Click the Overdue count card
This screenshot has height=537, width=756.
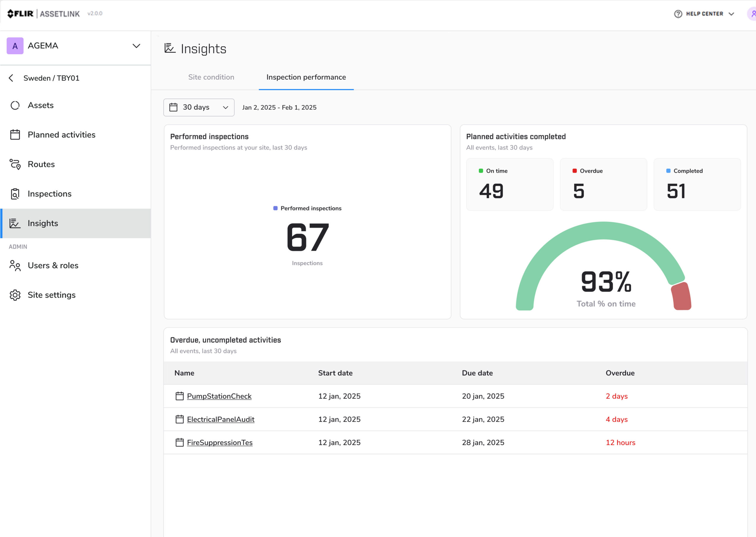point(603,184)
